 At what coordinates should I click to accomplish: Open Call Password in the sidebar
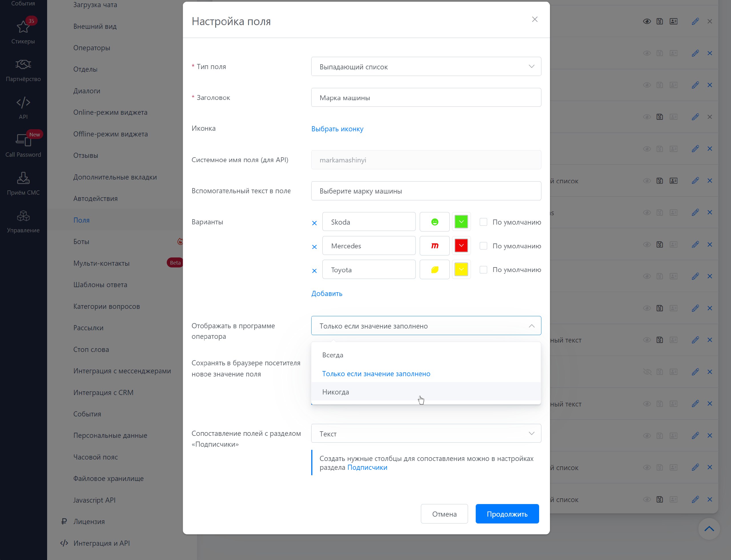click(23, 145)
